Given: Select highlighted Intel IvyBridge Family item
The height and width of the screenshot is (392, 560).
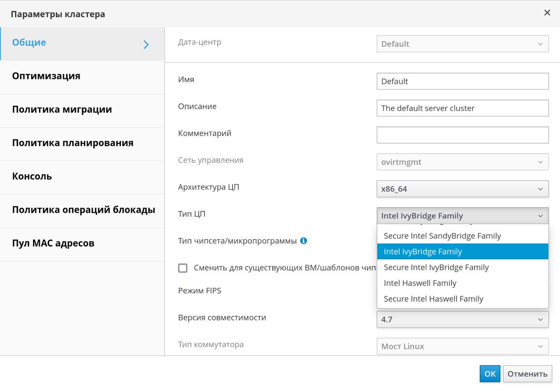Looking at the screenshot, I should (x=423, y=252).
